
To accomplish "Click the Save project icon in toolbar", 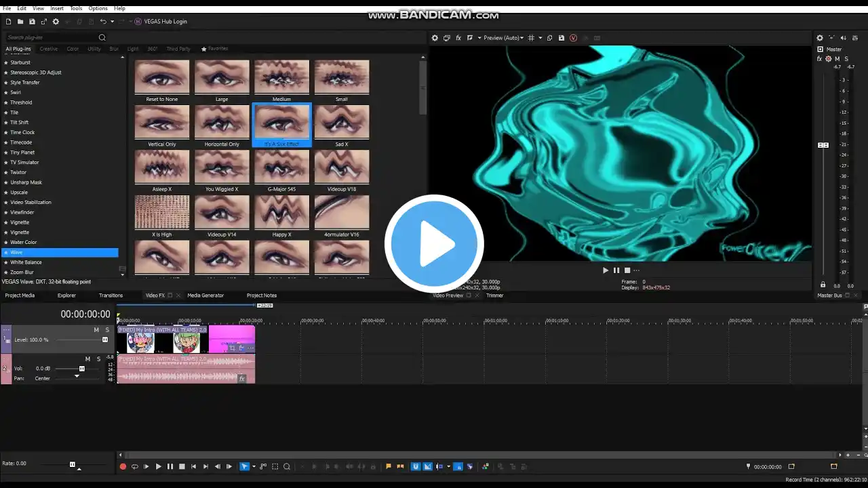I will (x=32, y=22).
